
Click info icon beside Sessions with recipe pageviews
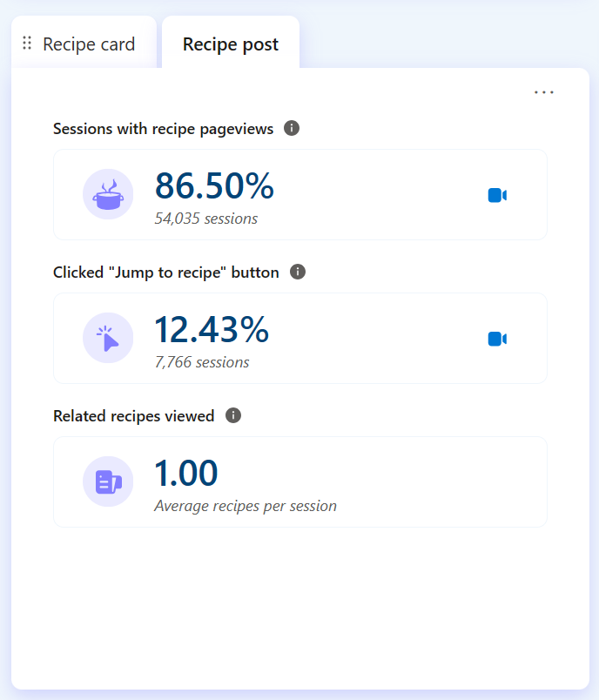[292, 128]
